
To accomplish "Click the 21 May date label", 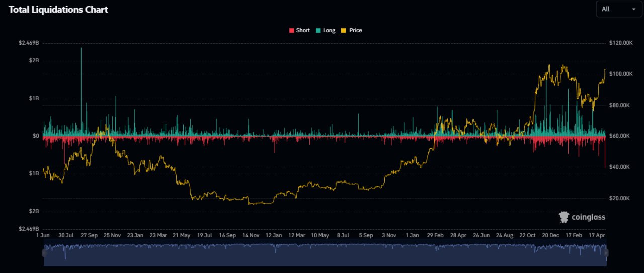I will click(181, 235).
